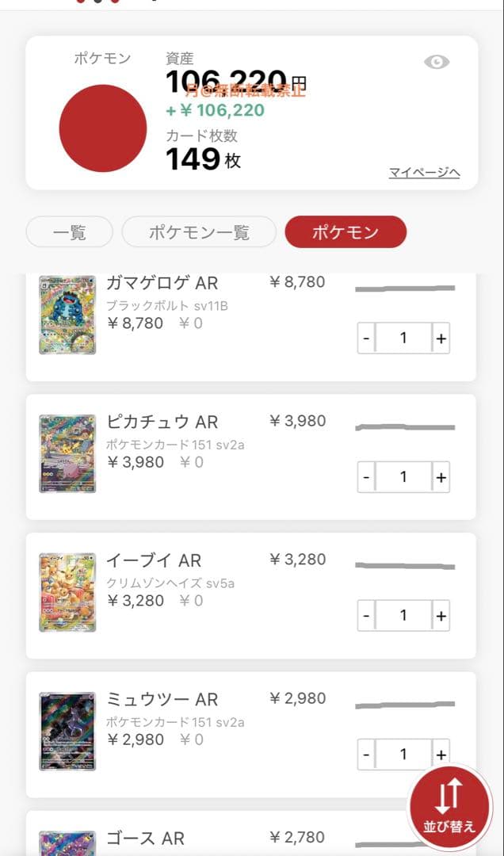Decrease ミュウツー AR card count
The width and height of the screenshot is (504, 856).
tap(366, 754)
